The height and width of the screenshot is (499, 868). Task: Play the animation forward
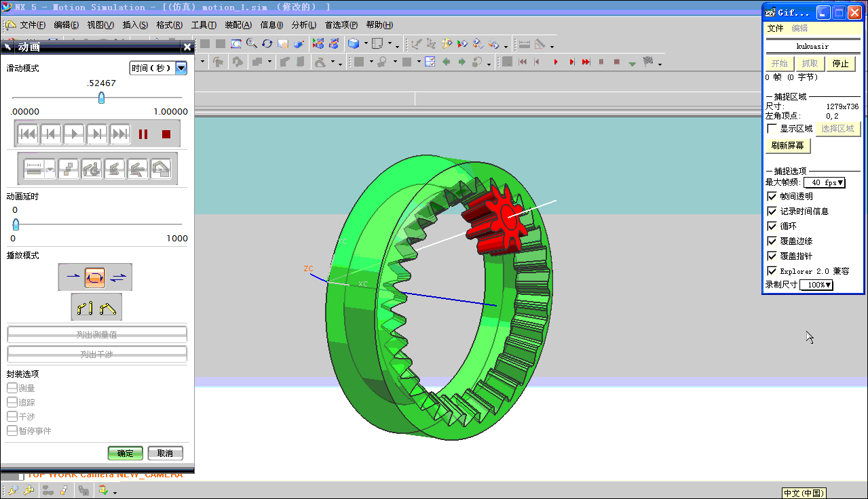74,134
